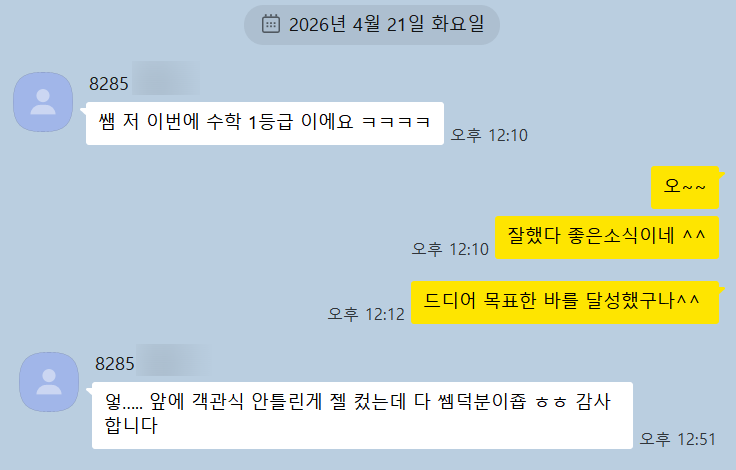The width and height of the screenshot is (736, 470).
Task: Click the calendar icon in date header
Action: 271,24
